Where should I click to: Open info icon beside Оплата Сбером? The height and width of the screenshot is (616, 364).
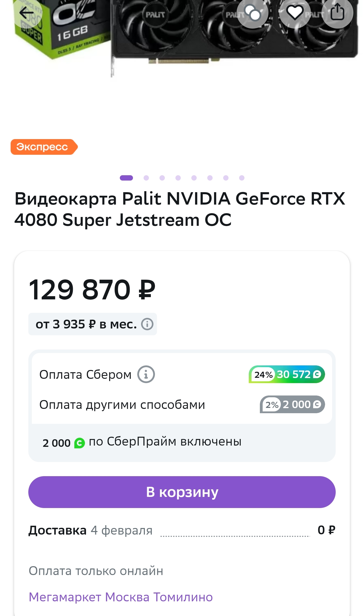click(x=146, y=374)
